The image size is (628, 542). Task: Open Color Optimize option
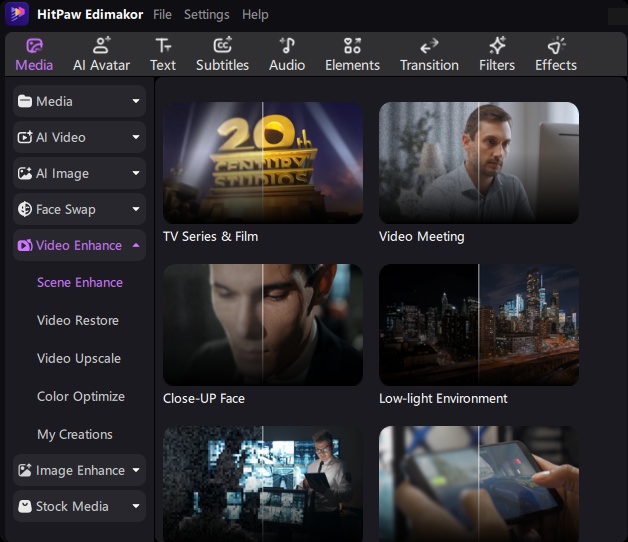point(81,397)
